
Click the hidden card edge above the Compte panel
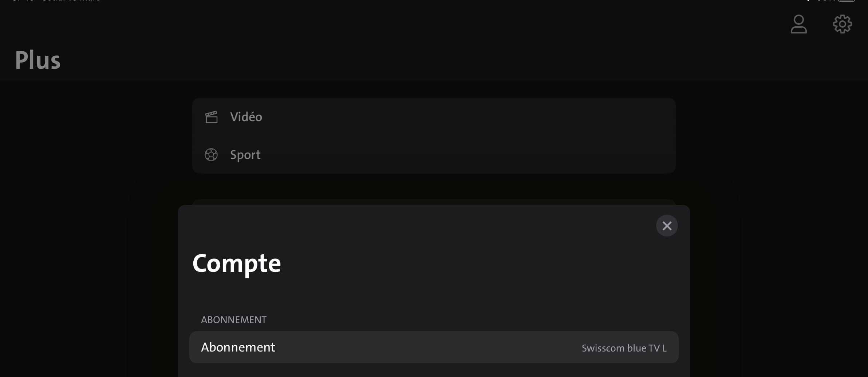click(433, 202)
